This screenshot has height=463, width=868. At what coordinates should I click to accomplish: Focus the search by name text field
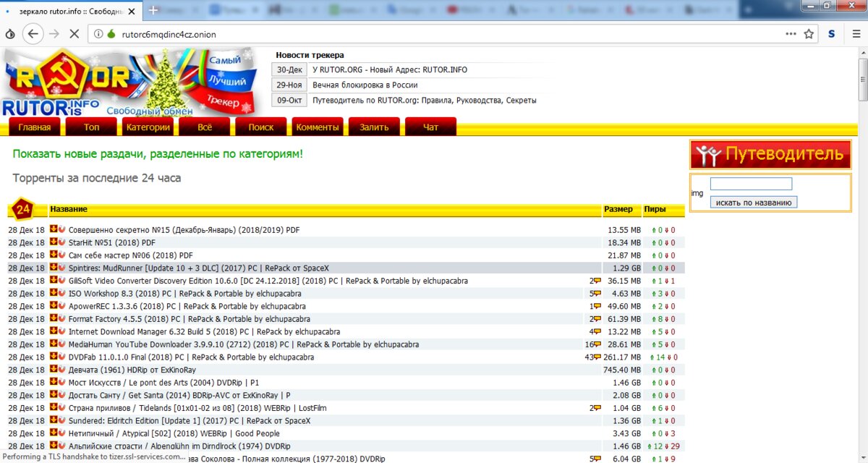[x=751, y=184]
